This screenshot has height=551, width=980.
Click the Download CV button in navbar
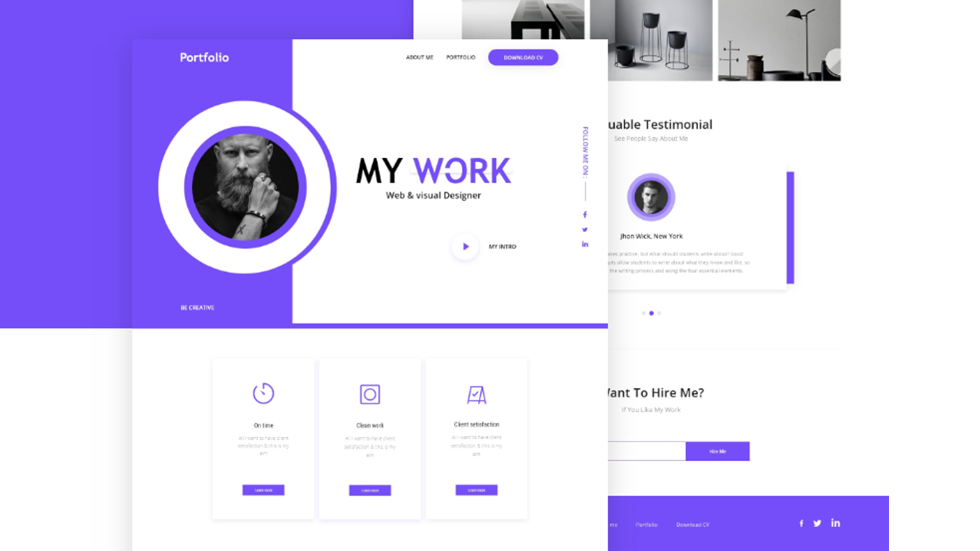523,57
